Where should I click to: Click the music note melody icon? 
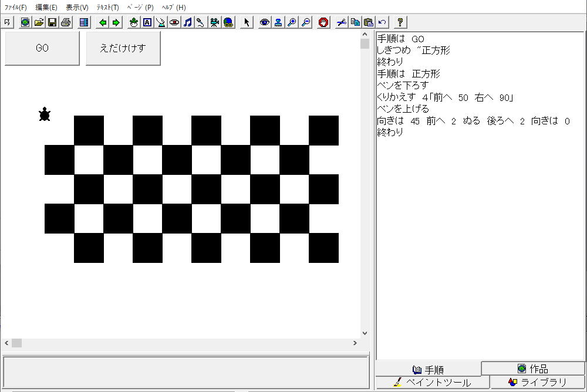point(188,22)
